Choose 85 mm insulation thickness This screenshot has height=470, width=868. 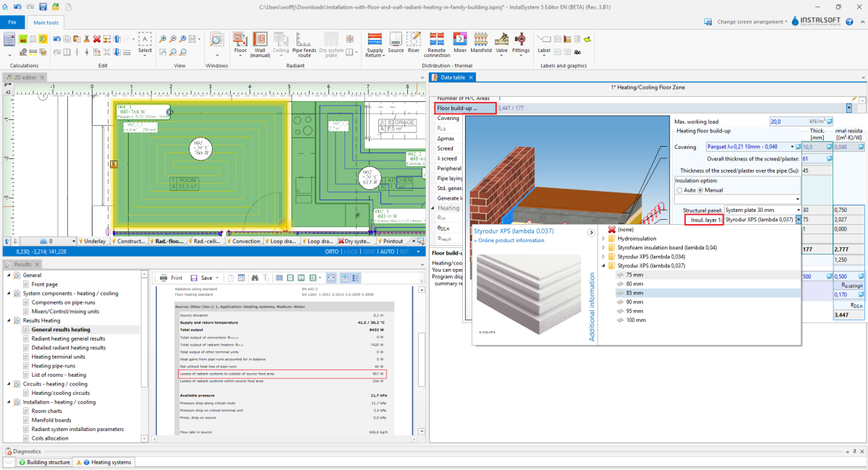click(x=634, y=293)
